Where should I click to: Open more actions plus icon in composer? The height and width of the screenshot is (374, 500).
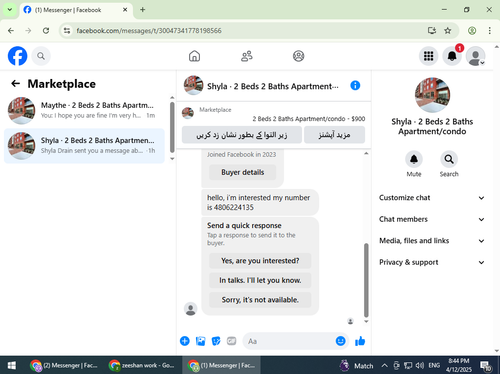point(185,341)
